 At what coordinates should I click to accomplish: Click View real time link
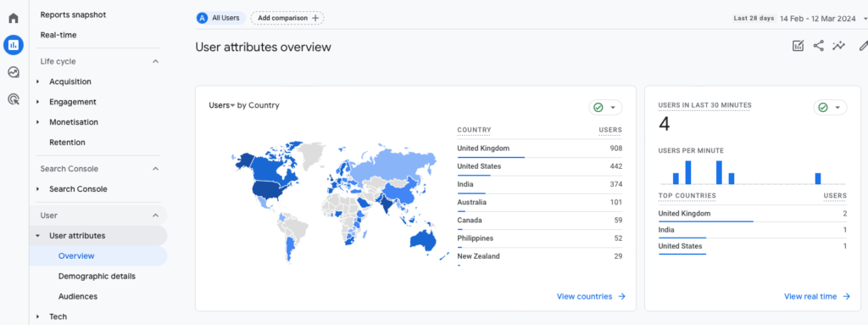click(x=810, y=296)
